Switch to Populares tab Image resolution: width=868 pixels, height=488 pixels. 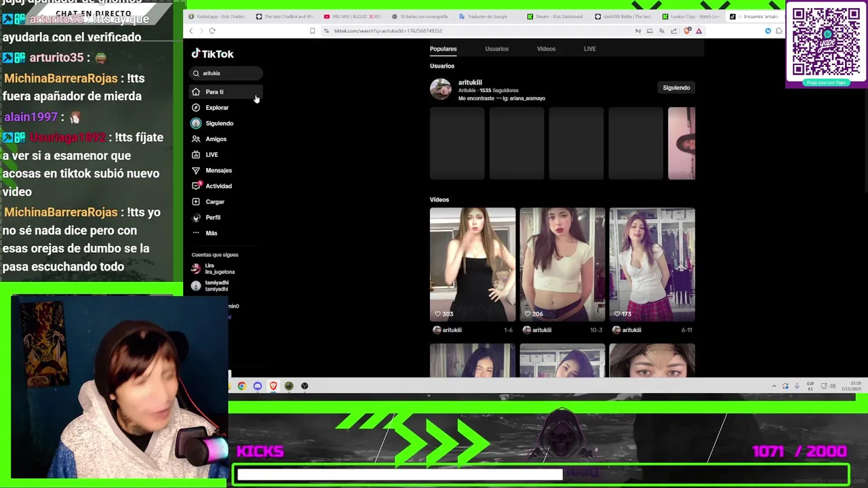click(x=443, y=49)
